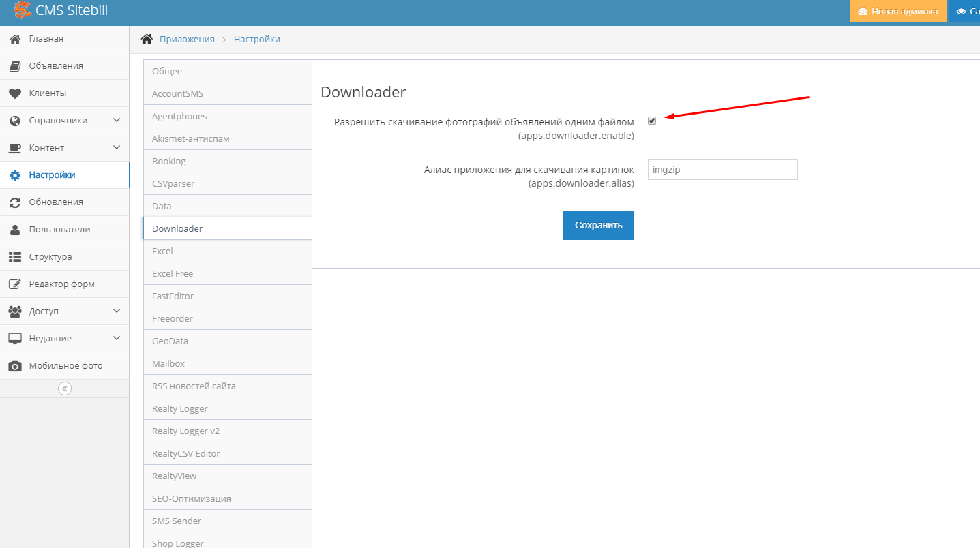This screenshot has height=548, width=980.
Task: Click the Приложения breadcrumb link
Action: point(187,40)
